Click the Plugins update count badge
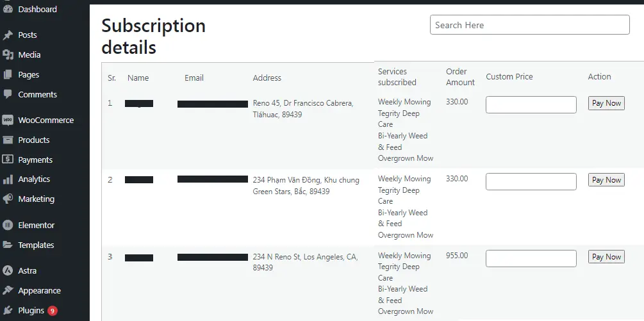This screenshot has width=644, height=321. [x=52, y=311]
